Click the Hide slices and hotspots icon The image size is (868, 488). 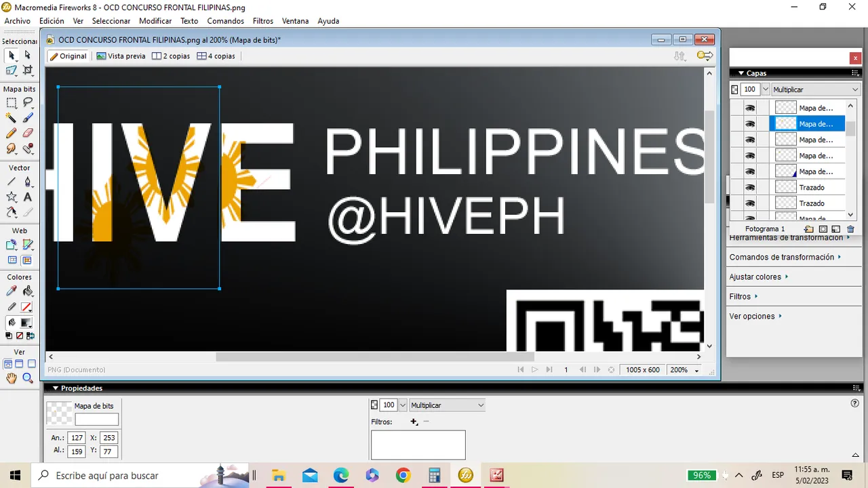[x=12, y=260]
